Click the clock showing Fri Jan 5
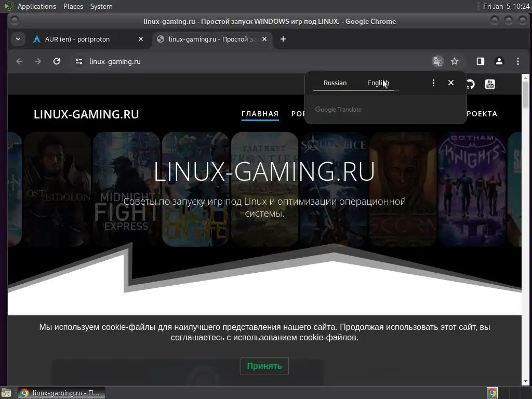This screenshot has height=399, width=532. [x=506, y=6]
